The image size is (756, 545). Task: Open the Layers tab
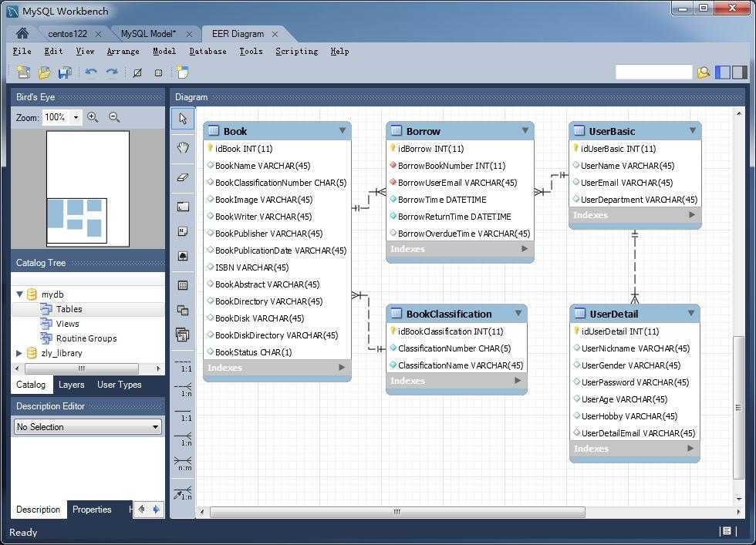point(71,385)
